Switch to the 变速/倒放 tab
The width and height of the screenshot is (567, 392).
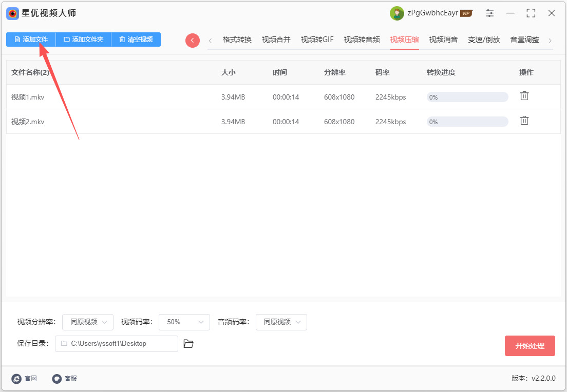[x=484, y=40]
